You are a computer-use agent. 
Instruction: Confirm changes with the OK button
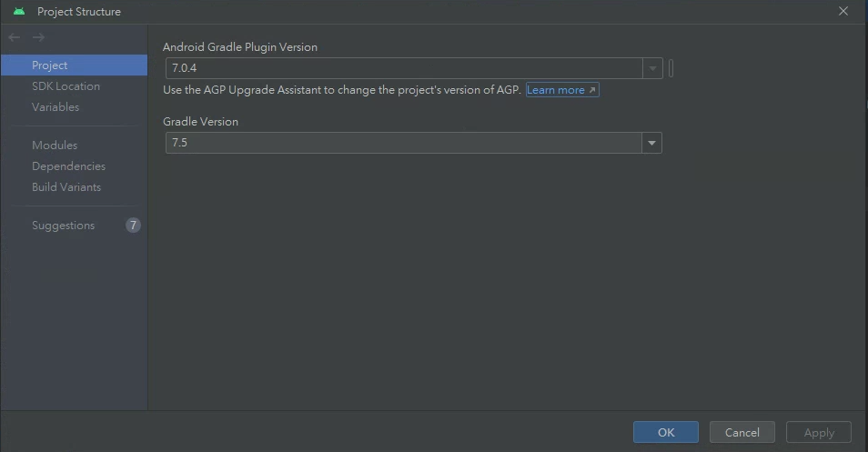[x=666, y=432]
